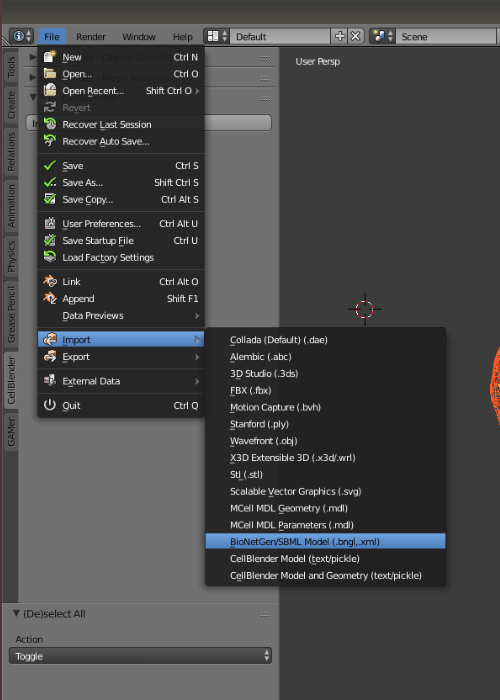Expand the External Data submenu arrow
The width and height of the screenshot is (500, 700).
[197, 381]
